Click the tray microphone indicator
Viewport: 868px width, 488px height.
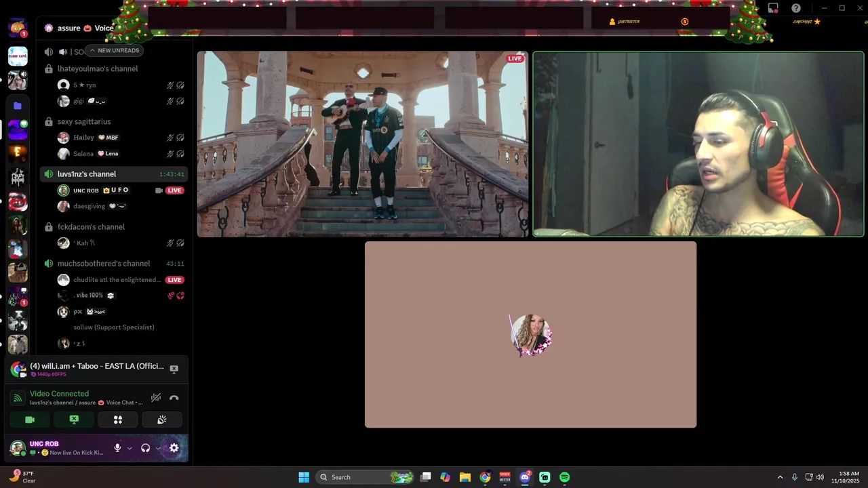[795, 477]
